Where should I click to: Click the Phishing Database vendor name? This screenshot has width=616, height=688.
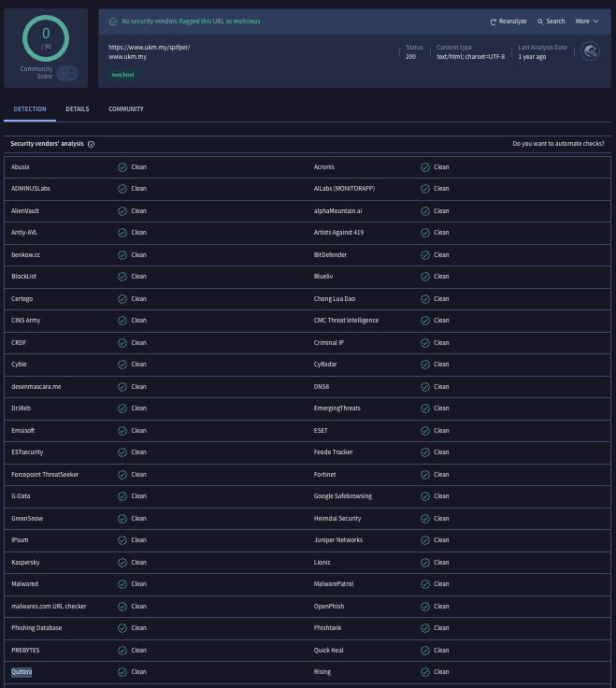pos(36,627)
